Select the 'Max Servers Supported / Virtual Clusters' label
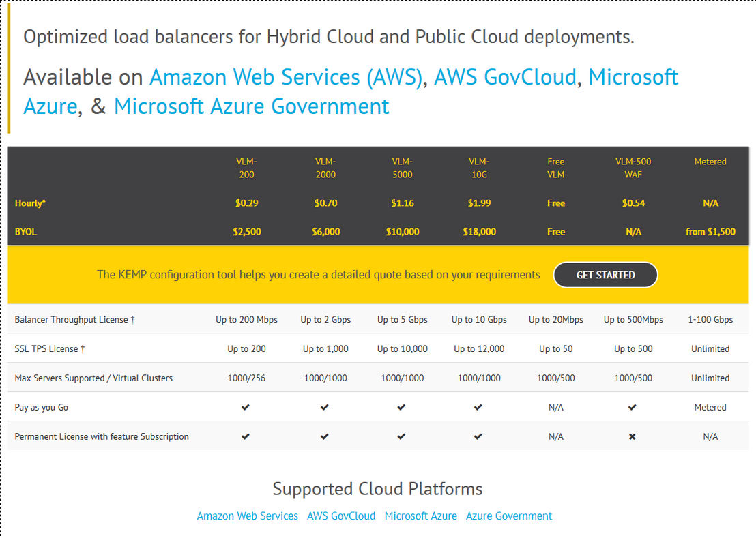Screen dimensions: 756x536 93,378
